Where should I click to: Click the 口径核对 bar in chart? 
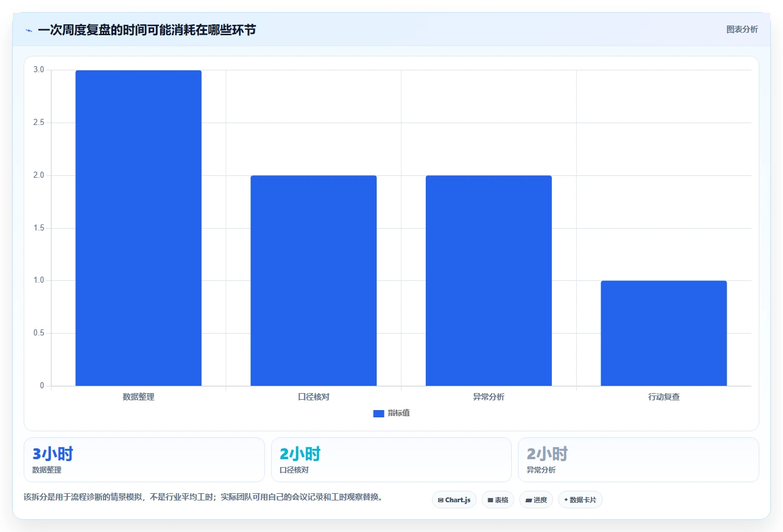pos(314,281)
